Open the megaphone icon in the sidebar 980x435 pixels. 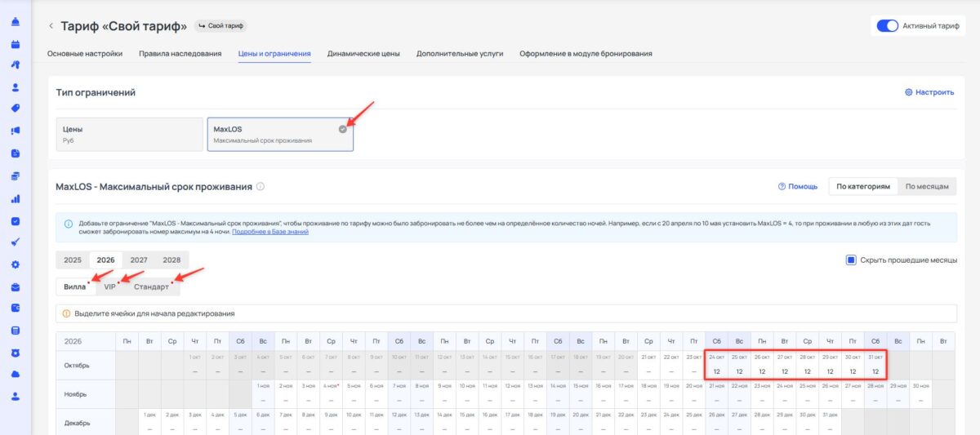coord(16,131)
